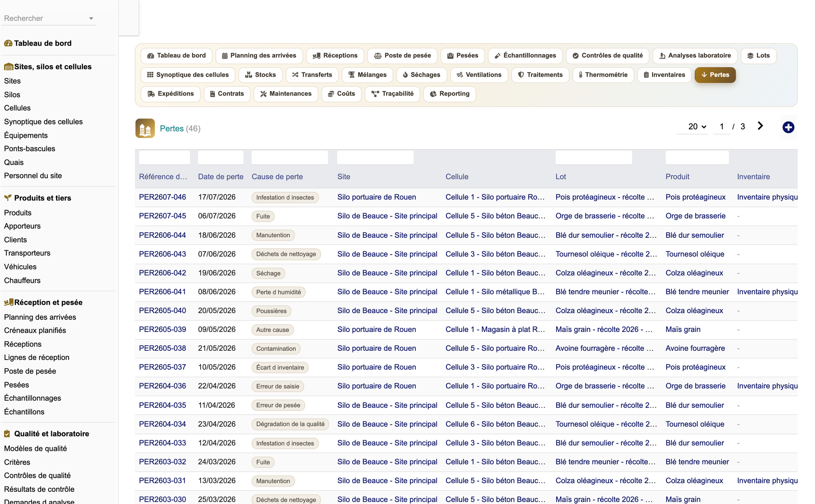The width and height of the screenshot is (815, 504).
Task: Click the Pertes module icon next to title
Action: (x=145, y=128)
